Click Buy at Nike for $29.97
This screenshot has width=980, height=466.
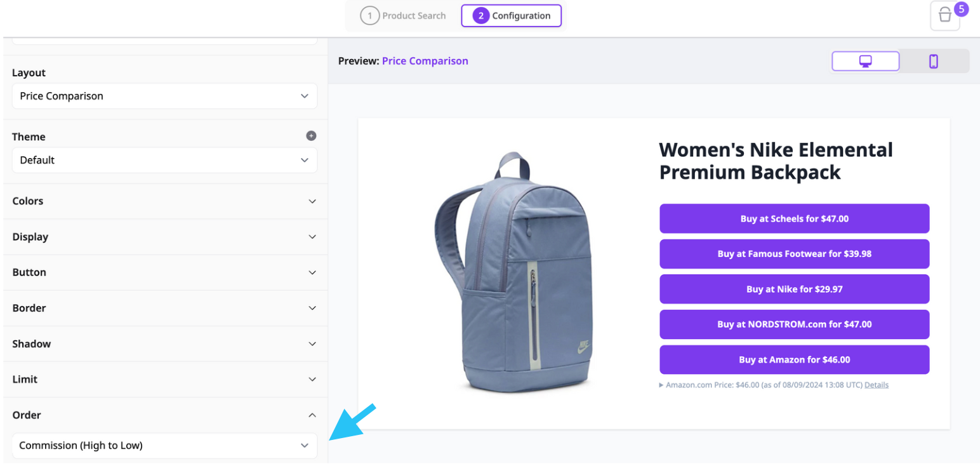pos(794,289)
